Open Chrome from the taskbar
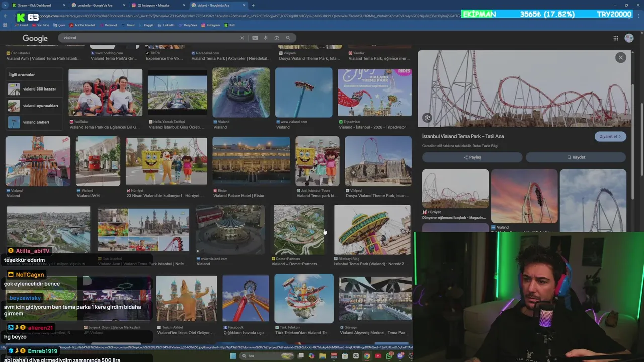Screen dimensions: 644x362 (x=367, y=356)
